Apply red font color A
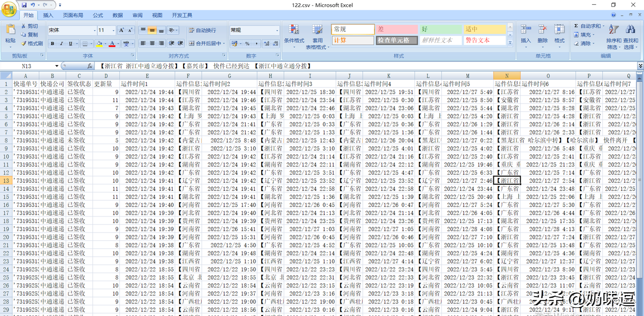This screenshot has height=316, width=644. coord(112,44)
